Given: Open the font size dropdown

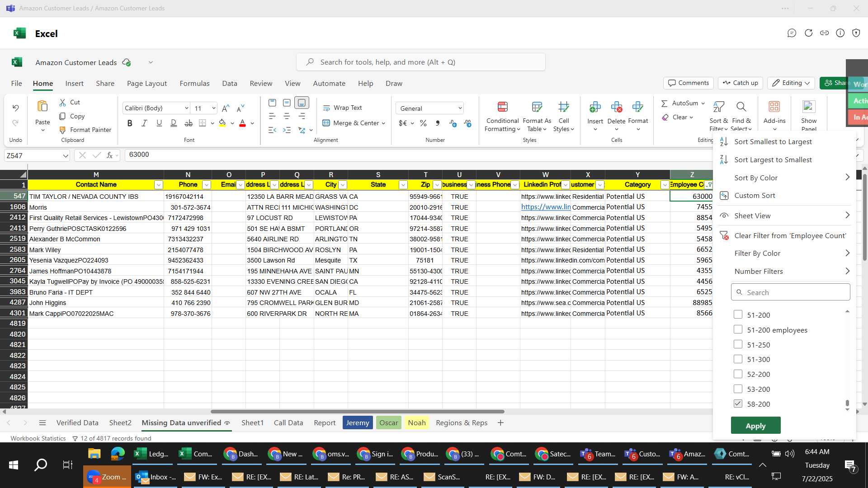Looking at the screenshot, I should 213,108.
